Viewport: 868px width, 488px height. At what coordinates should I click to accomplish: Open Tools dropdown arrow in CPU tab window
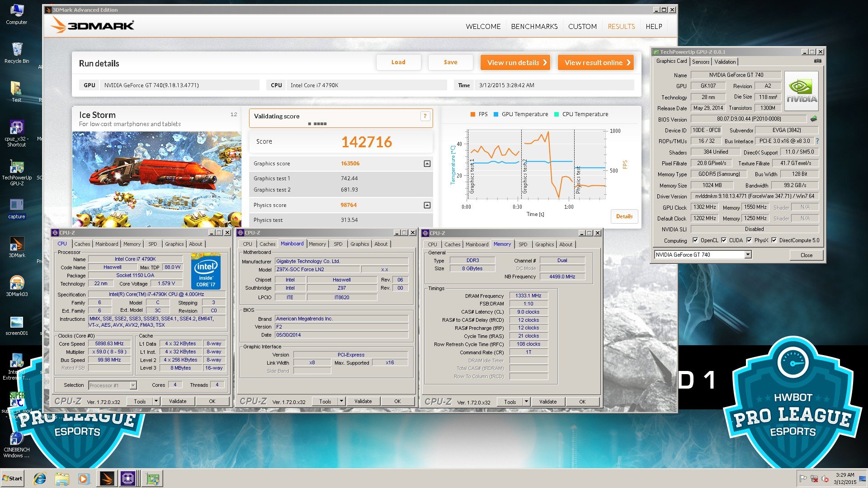point(156,401)
